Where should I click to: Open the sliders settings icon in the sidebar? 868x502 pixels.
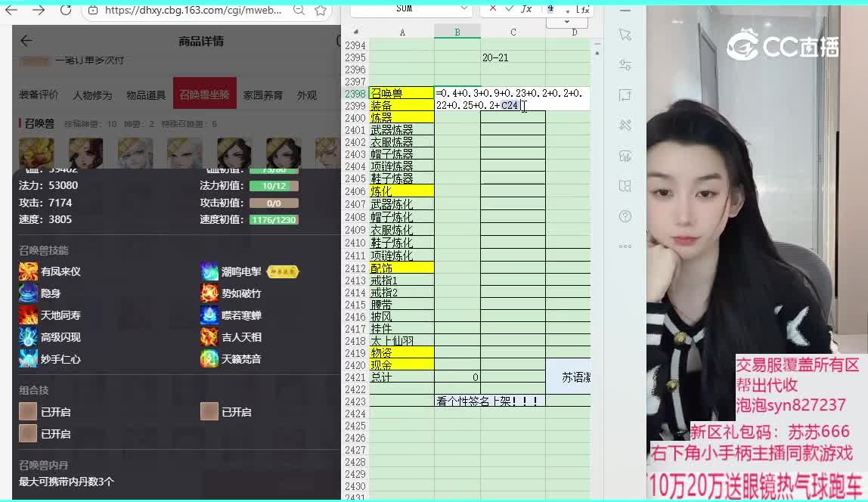pos(625,65)
